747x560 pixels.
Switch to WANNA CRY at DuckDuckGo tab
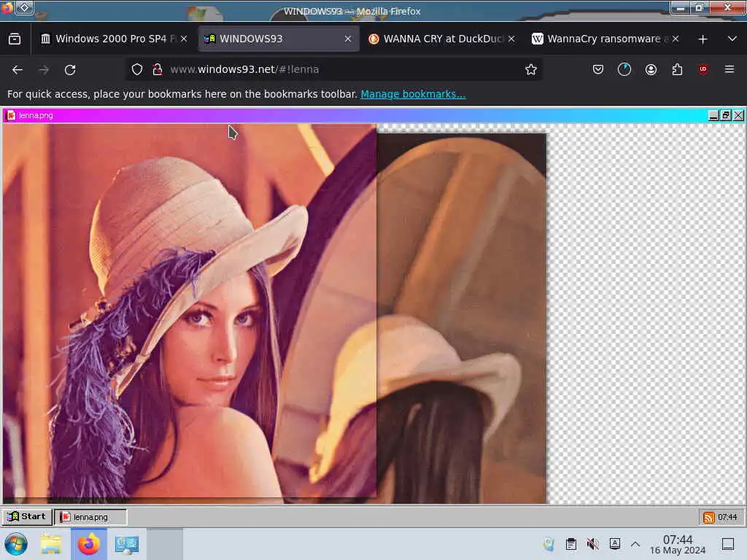pos(442,39)
